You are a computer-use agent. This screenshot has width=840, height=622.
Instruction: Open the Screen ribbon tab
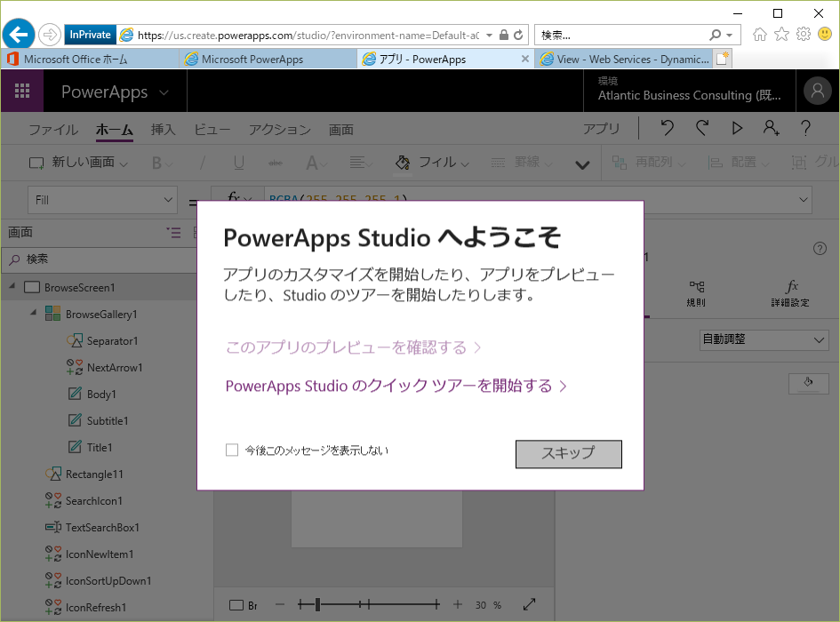pyautogui.click(x=341, y=130)
